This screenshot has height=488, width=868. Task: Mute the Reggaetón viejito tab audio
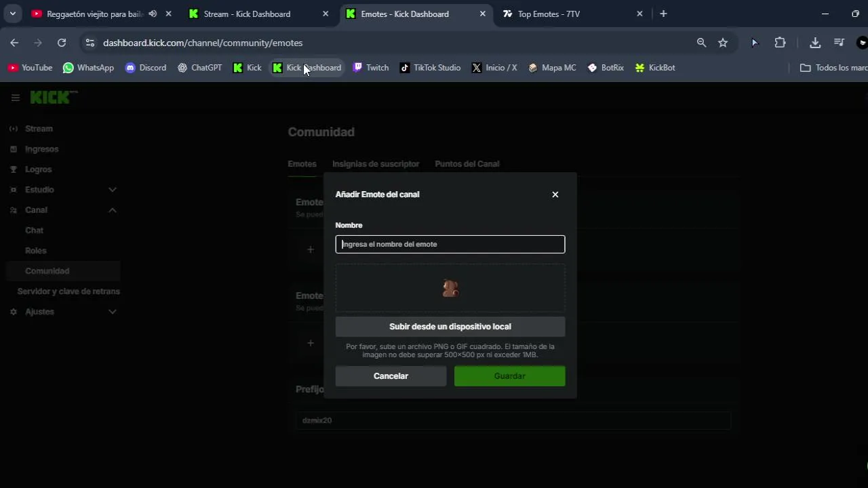(x=153, y=14)
